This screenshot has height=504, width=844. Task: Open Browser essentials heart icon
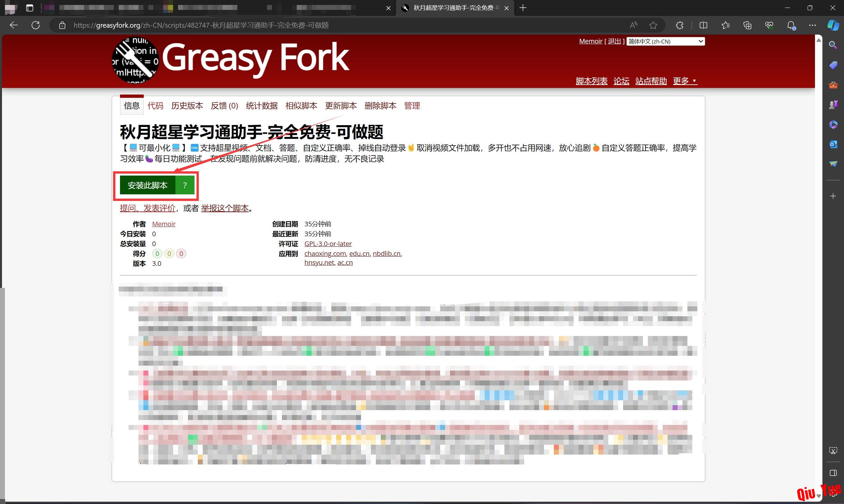pos(769,25)
